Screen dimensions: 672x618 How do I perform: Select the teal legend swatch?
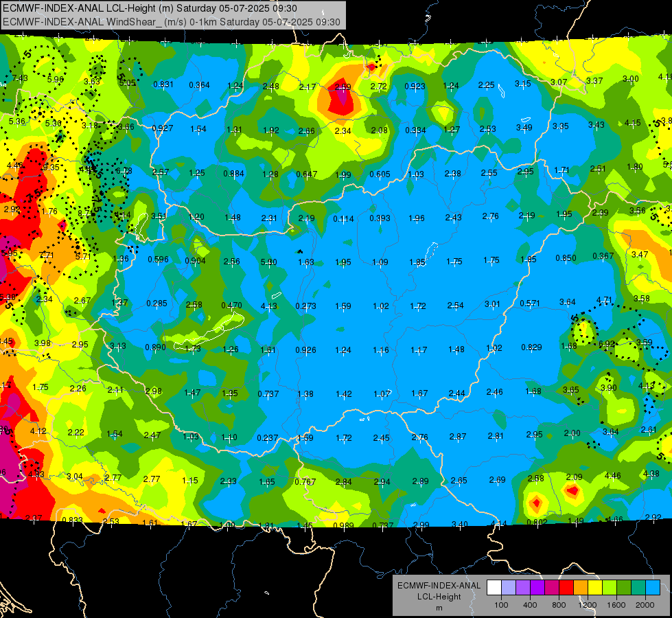click(x=638, y=587)
